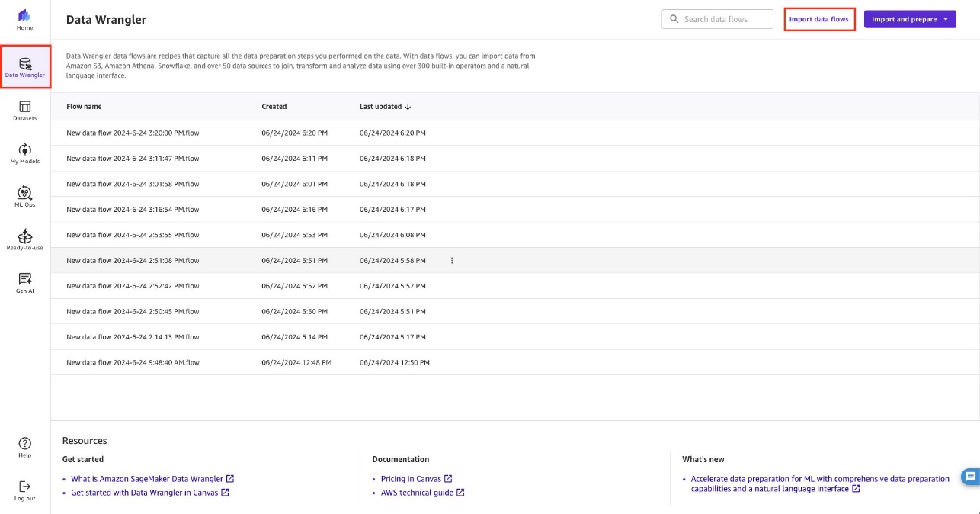Open the Datasets sidebar section
This screenshot has height=514, width=980.
[x=25, y=111]
